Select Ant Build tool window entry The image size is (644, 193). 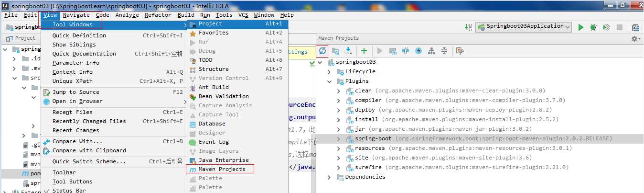(x=237, y=87)
